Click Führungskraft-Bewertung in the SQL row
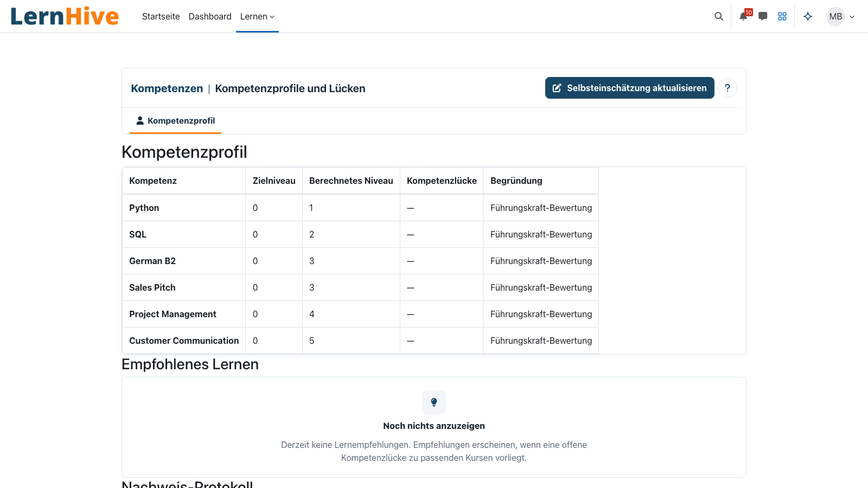This screenshot has height=488, width=868. coord(541,234)
